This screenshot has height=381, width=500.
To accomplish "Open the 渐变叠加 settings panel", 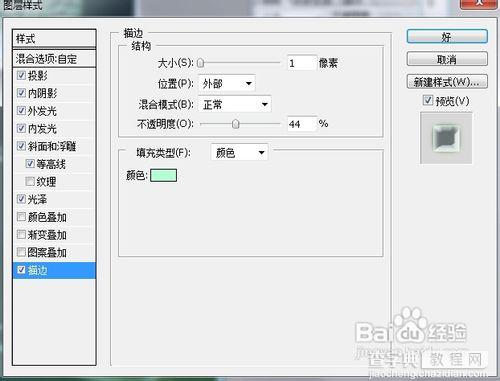I will coord(47,235).
